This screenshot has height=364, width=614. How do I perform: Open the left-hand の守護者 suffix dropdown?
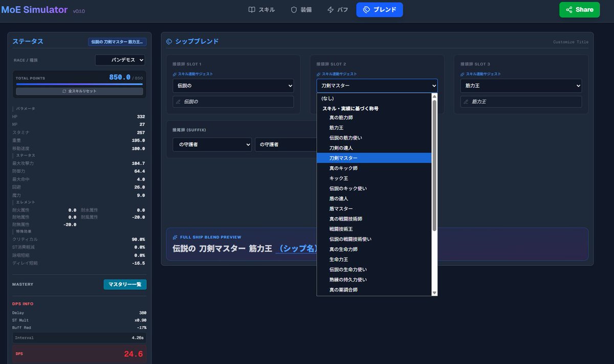click(212, 145)
